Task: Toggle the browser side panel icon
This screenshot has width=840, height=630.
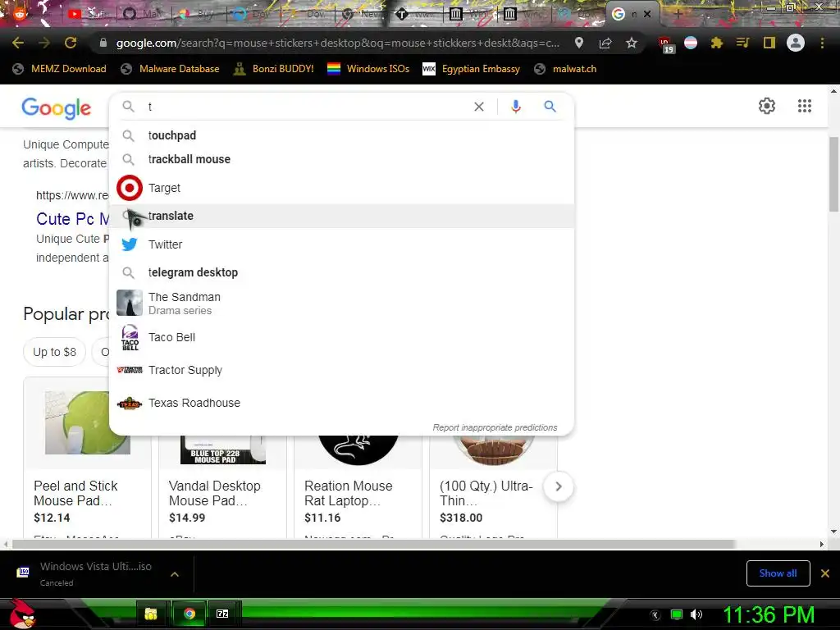Action: tap(769, 43)
